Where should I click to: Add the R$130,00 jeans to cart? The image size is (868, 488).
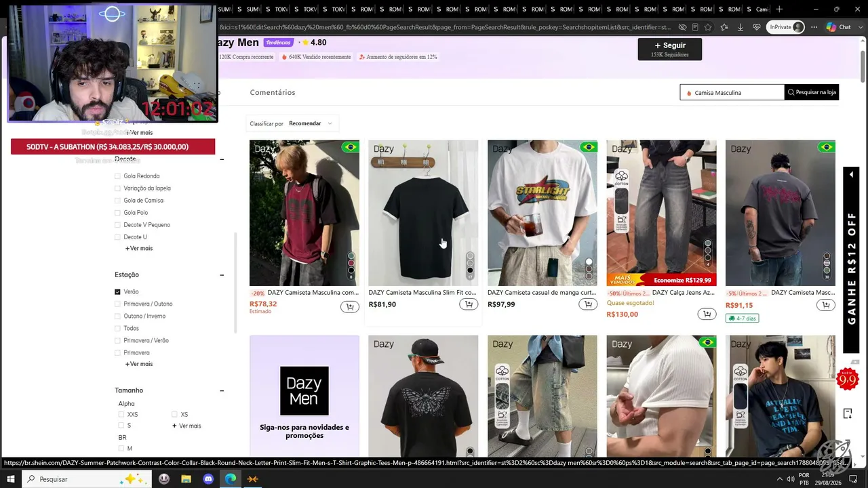(707, 314)
